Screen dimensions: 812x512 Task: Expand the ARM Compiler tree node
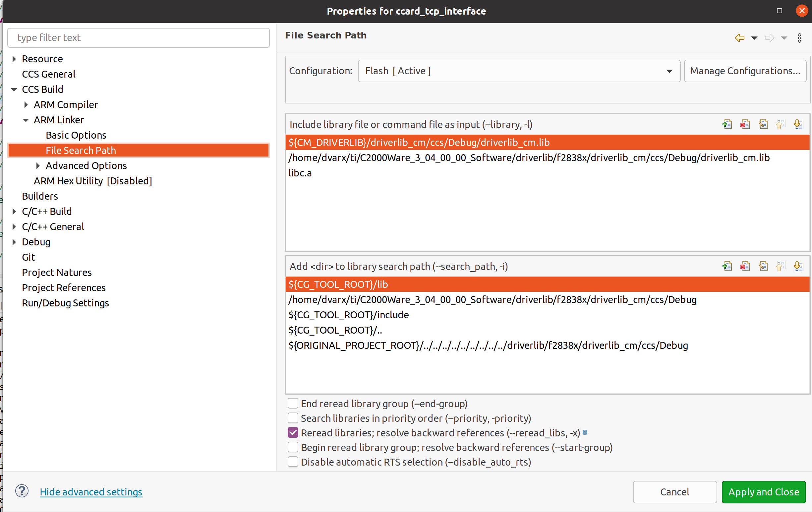click(26, 105)
